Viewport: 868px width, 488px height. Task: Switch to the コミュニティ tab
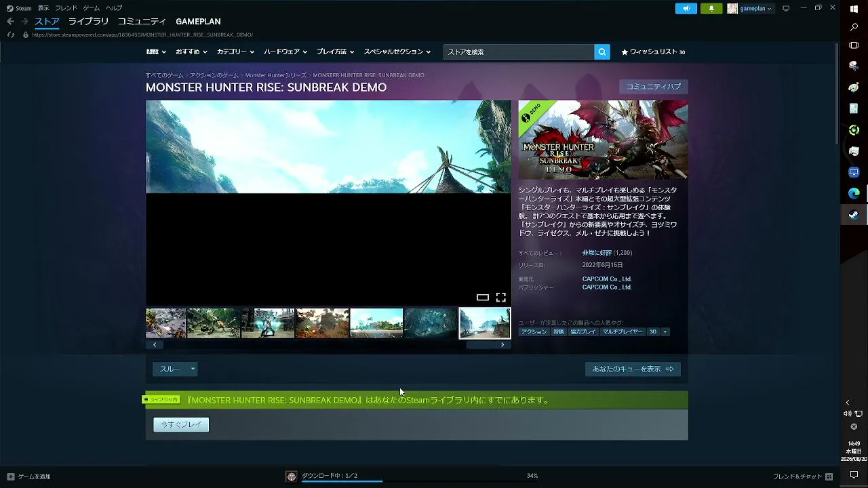(x=142, y=22)
